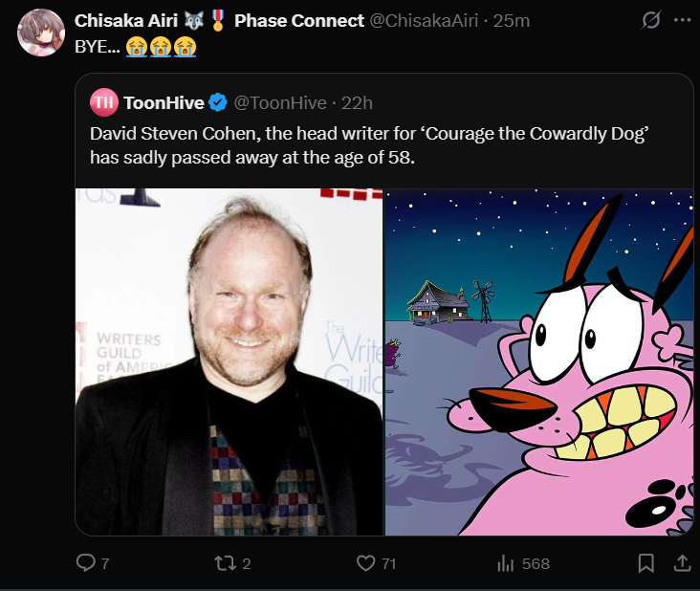The height and width of the screenshot is (591, 700).
Task: Click the reply speech bubble icon
Action: [x=86, y=563]
